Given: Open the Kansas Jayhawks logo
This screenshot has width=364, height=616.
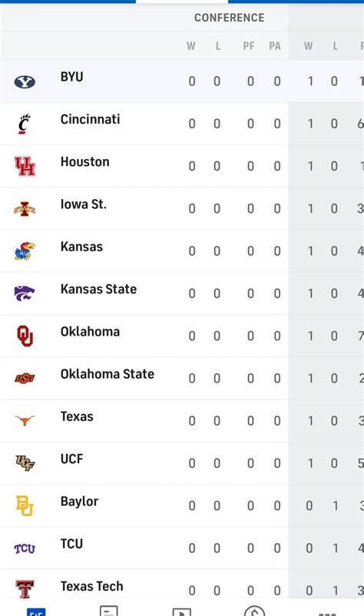Looking at the screenshot, I should (x=25, y=251).
